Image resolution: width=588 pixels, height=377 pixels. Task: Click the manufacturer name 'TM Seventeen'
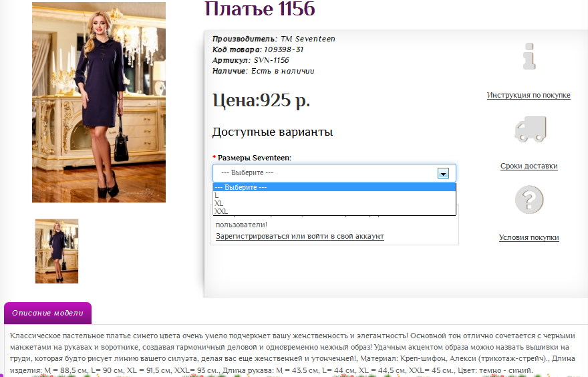307,39
